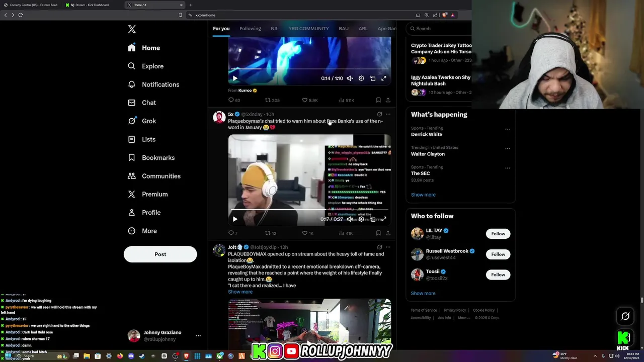
Task: Expand Jolt post with Show more
Action: click(240, 292)
